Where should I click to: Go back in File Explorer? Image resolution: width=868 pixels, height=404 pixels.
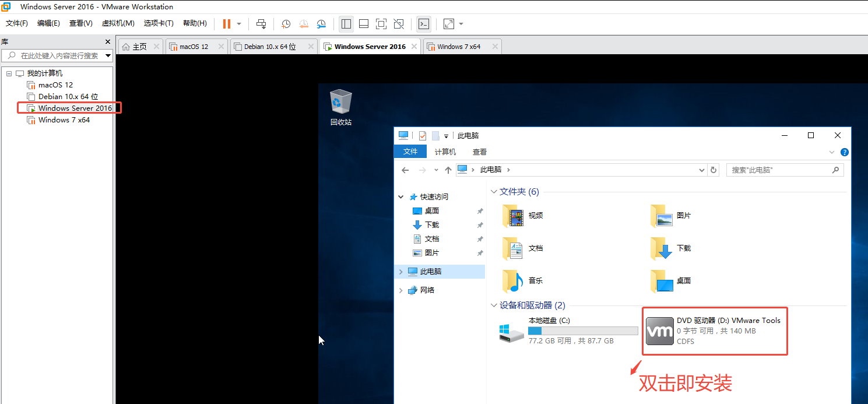coord(406,170)
